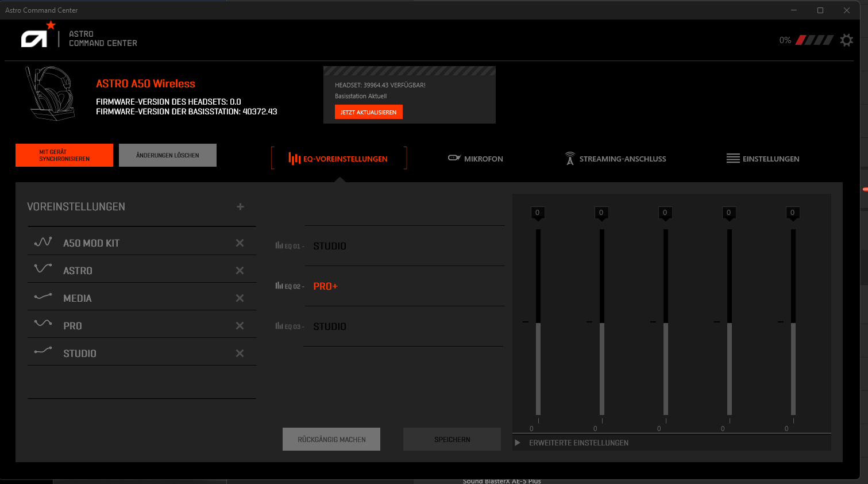Click ÄNDERUNGEN LÖSCHEN button
The image size is (868, 484).
point(168,155)
